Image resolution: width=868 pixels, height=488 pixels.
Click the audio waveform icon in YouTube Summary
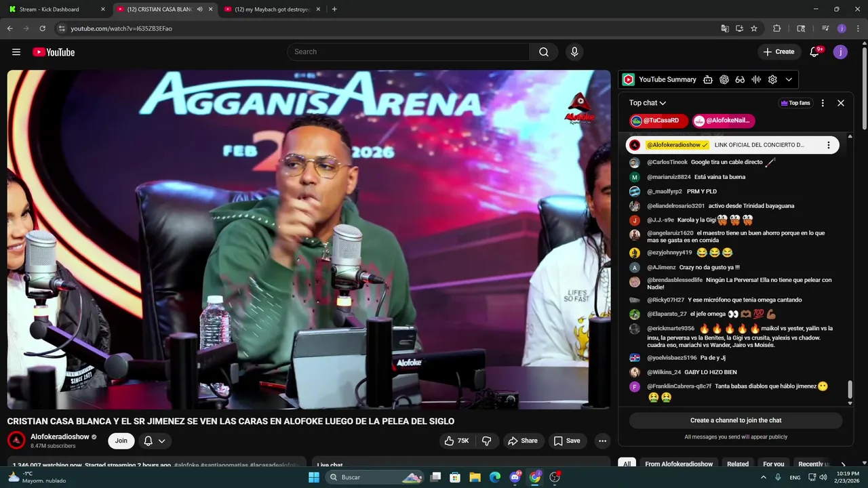click(757, 80)
